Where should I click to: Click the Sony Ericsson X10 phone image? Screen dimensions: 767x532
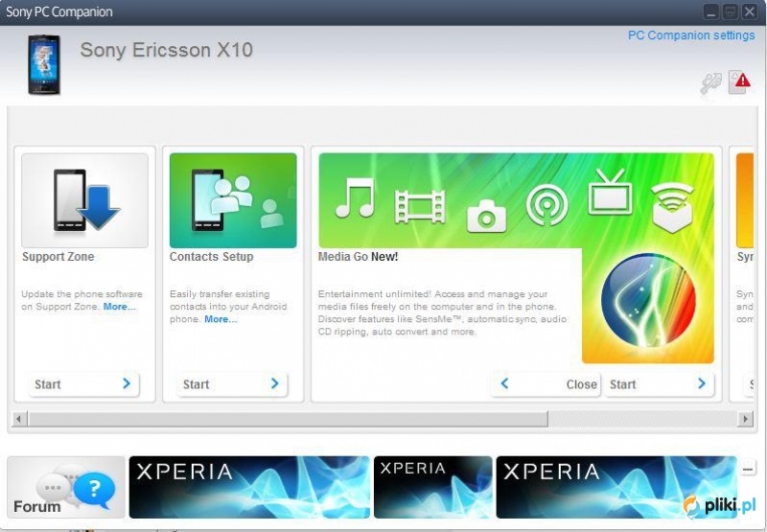tap(44, 64)
